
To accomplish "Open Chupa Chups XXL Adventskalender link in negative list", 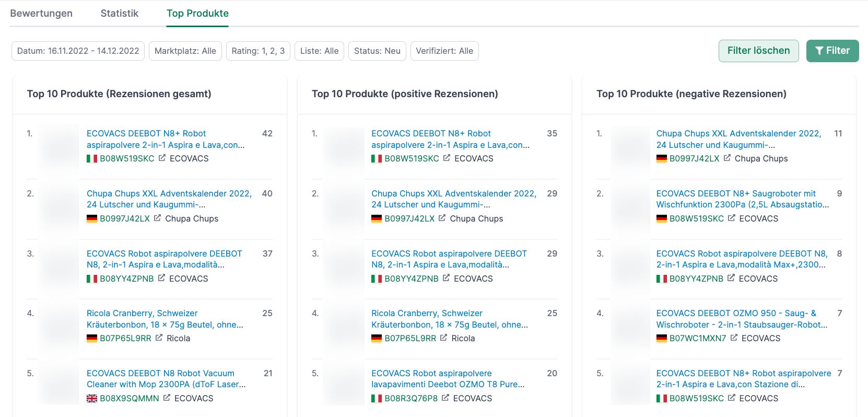I will 738,139.
